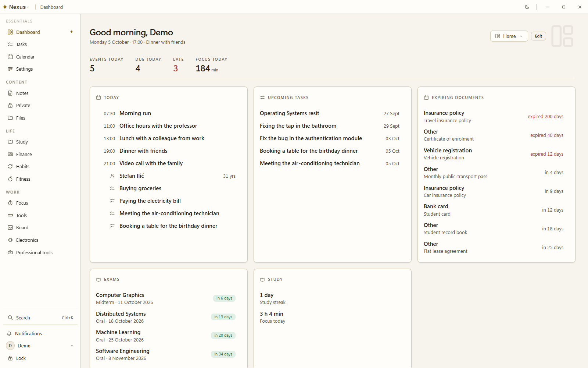Open the Focus section

40,203
